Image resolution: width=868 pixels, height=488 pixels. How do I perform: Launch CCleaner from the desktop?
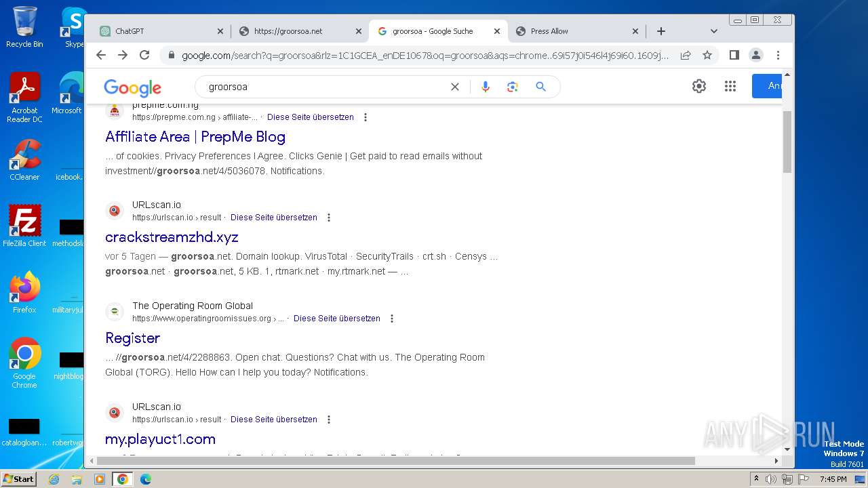(24, 161)
